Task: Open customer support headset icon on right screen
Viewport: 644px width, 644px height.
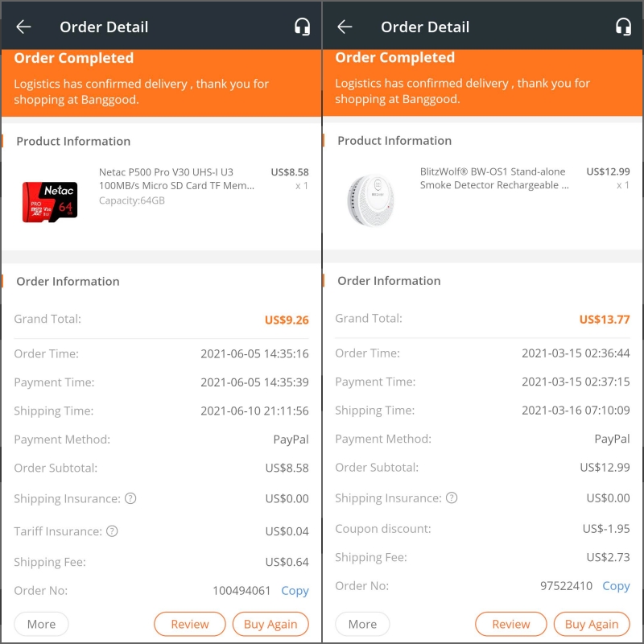Action: click(x=623, y=27)
